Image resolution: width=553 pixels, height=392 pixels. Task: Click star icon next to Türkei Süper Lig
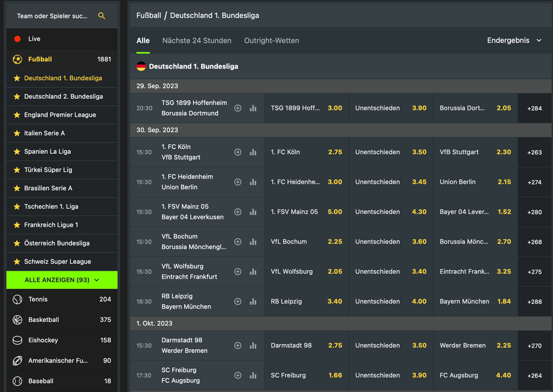pyautogui.click(x=17, y=170)
